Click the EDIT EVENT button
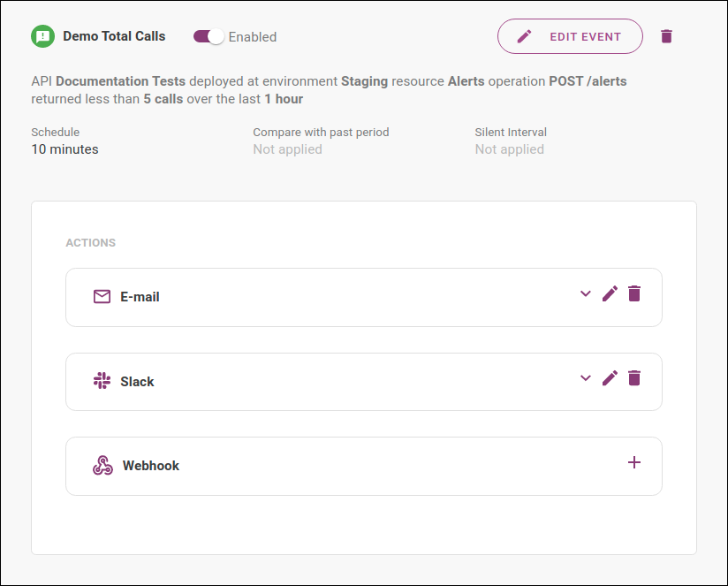The height and width of the screenshot is (586, 728). coord(570,36)
